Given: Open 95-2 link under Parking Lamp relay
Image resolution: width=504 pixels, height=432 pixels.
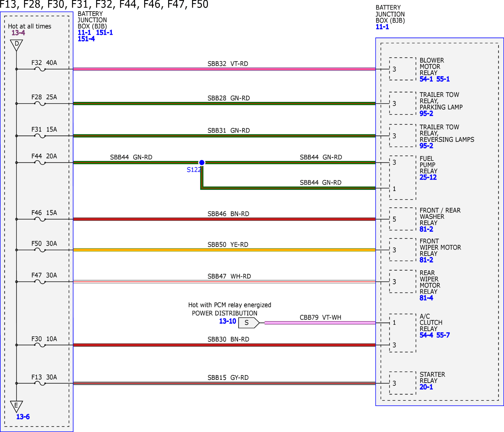Looking at the screenshot, I should click(426, 114).
